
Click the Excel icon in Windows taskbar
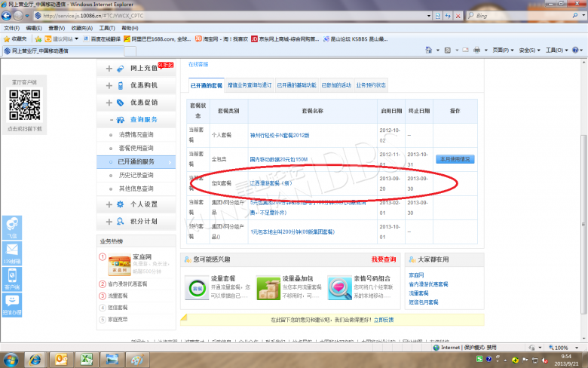[x=87, y=358]
